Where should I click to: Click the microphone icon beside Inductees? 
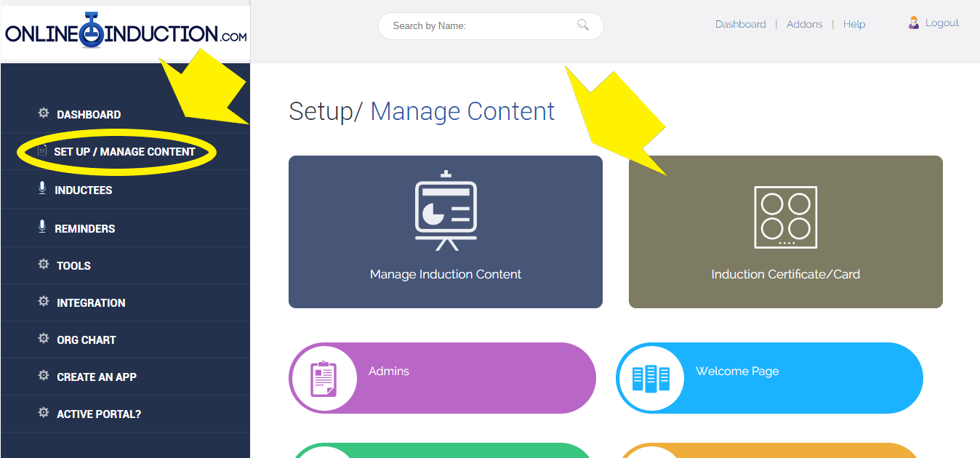coord(42,188)
